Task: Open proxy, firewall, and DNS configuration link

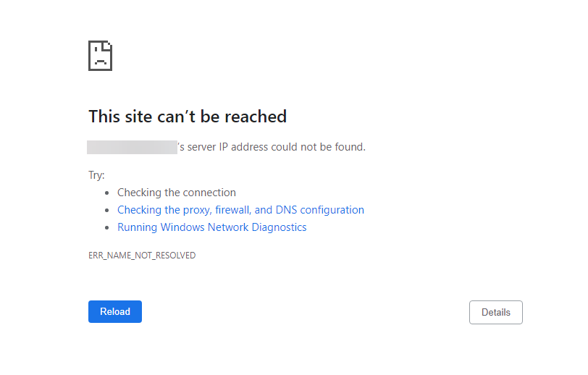Action: pos(240,210)
